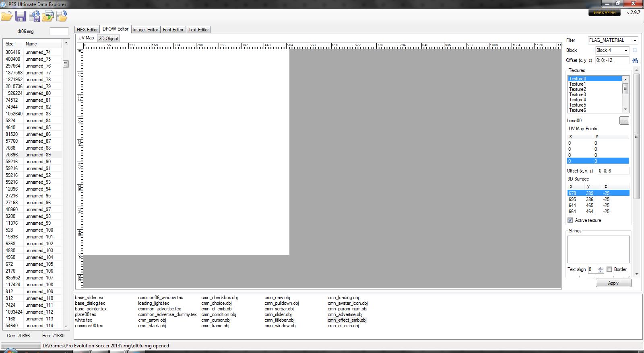Screen dimensions: 644x353
Task: Increment the Text align stepper
Action: (x=601, y=268)
